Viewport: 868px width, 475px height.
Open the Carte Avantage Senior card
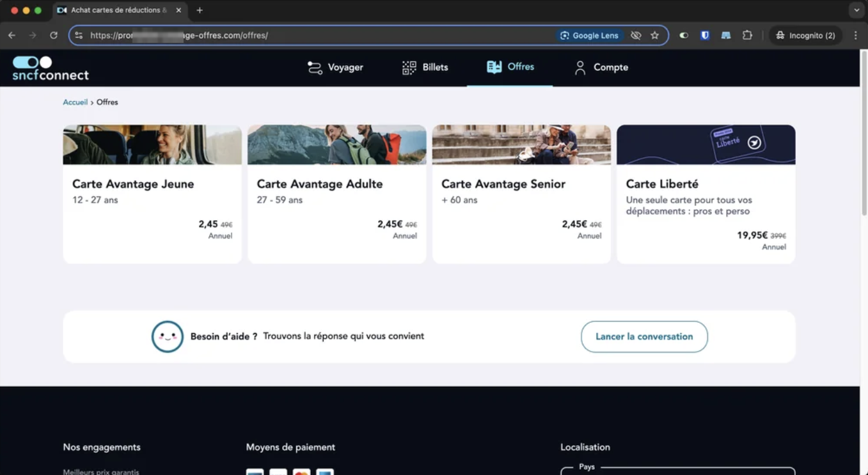[521, 194]
